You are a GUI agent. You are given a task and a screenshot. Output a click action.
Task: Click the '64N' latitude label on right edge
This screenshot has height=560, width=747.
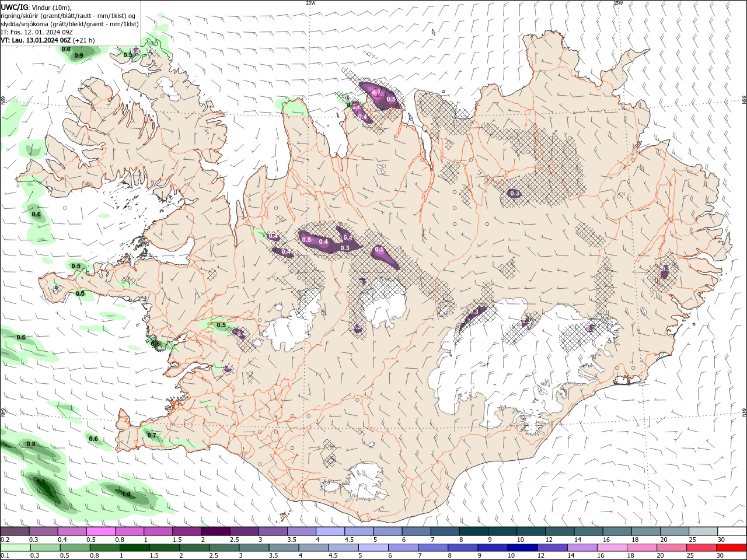[744, 412]
